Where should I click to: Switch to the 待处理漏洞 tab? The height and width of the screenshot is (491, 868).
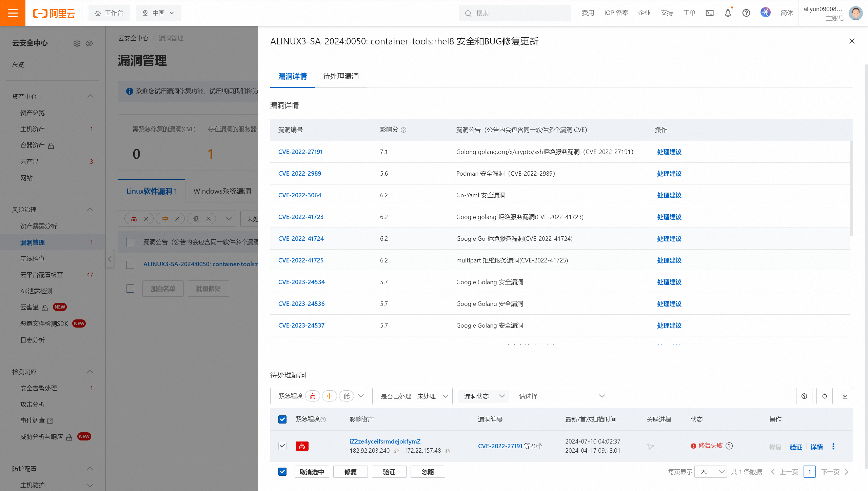[x=341, y=76]
